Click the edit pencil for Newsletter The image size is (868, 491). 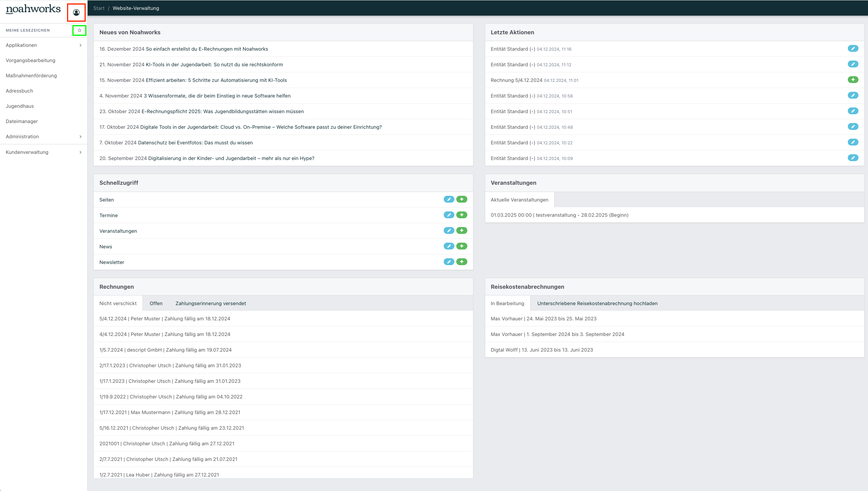point(449,262)
